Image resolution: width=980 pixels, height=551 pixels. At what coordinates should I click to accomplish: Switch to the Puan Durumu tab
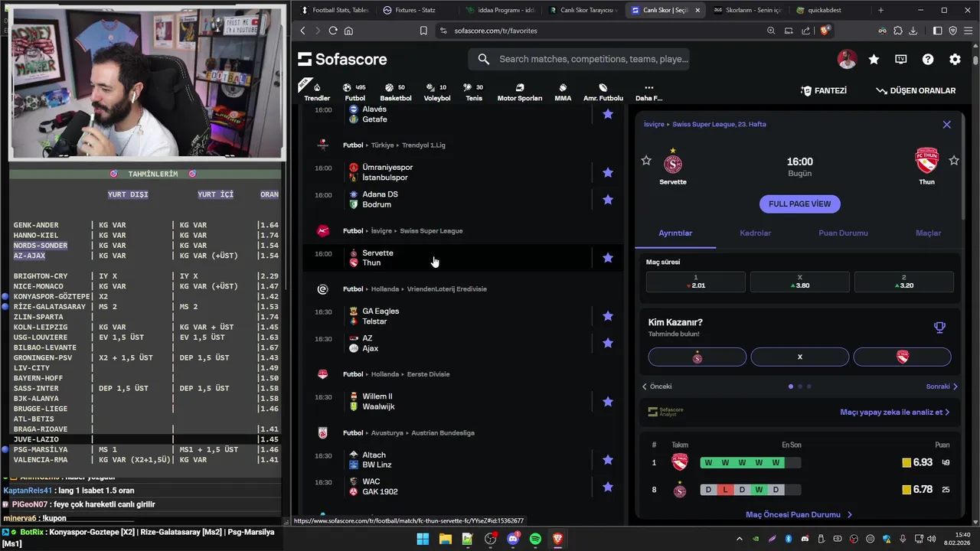click(843, 233)
